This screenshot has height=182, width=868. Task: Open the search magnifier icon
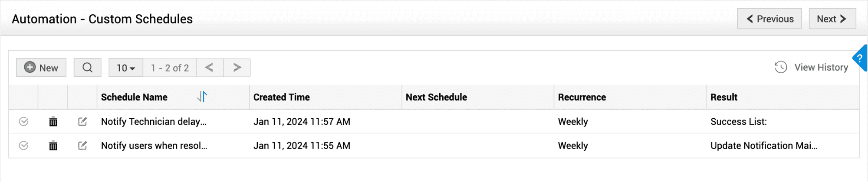(87, 68)
